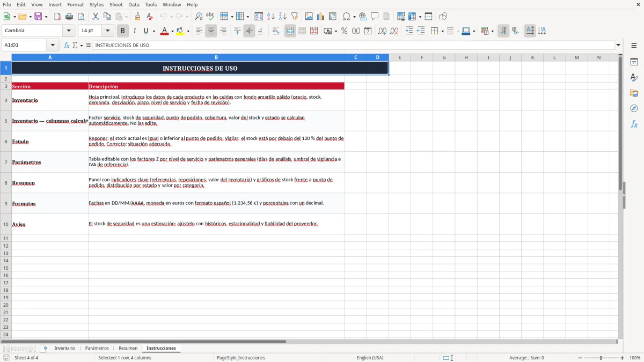Screen dimensions: 644x362
Task: Toggle Wrap Text
Action: [276, 31]
